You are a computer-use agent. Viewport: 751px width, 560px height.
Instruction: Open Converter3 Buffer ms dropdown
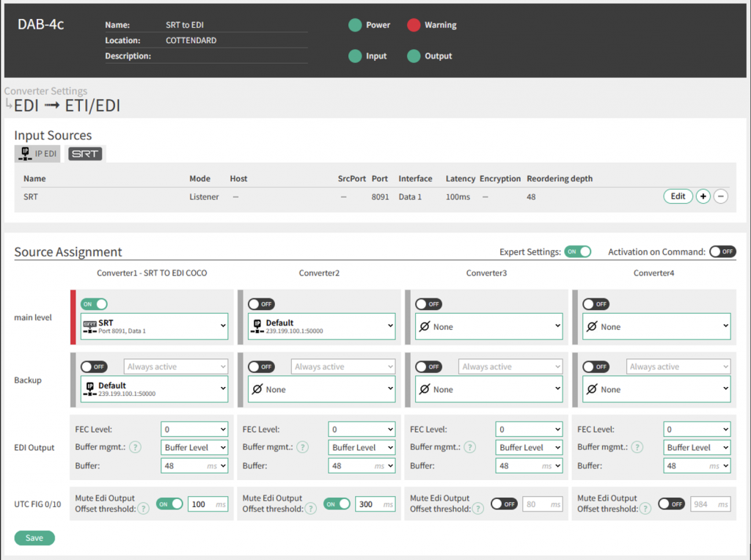[530, 465]
